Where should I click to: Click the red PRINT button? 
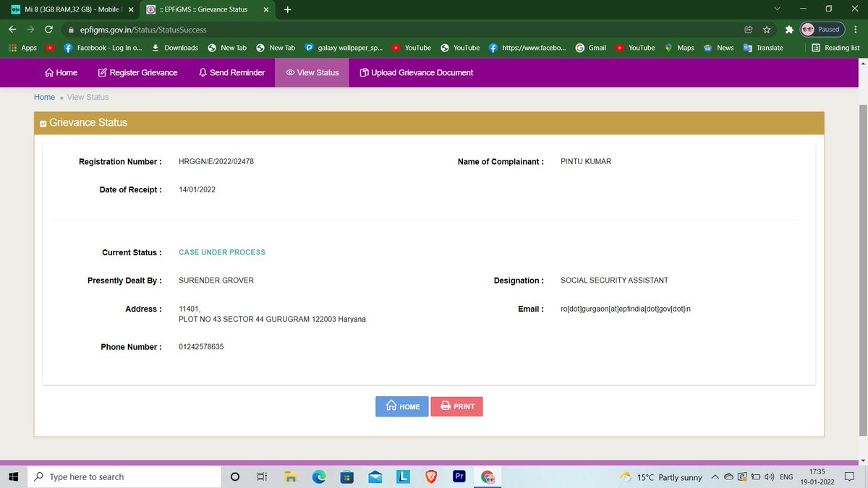[456, 406]
